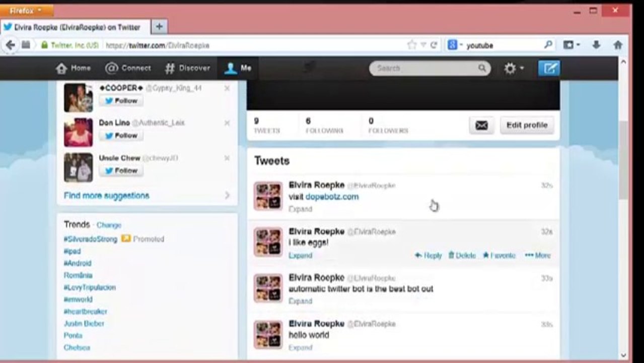This screenshot has height=363, width=644.
Task: Open Uncle Chew's profile picture thumbnail
Action: click(x=78, y=167)
